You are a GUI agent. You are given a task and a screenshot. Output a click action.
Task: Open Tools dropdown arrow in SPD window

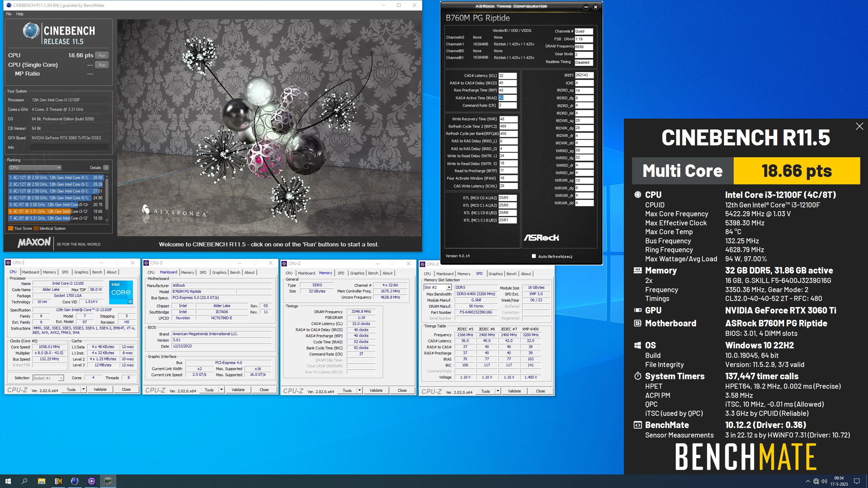coord(497,391)
